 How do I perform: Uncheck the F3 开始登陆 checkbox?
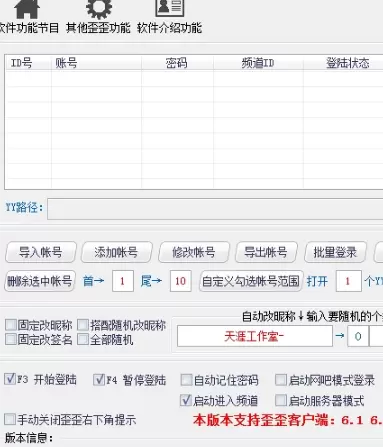(x=10, y=379)
